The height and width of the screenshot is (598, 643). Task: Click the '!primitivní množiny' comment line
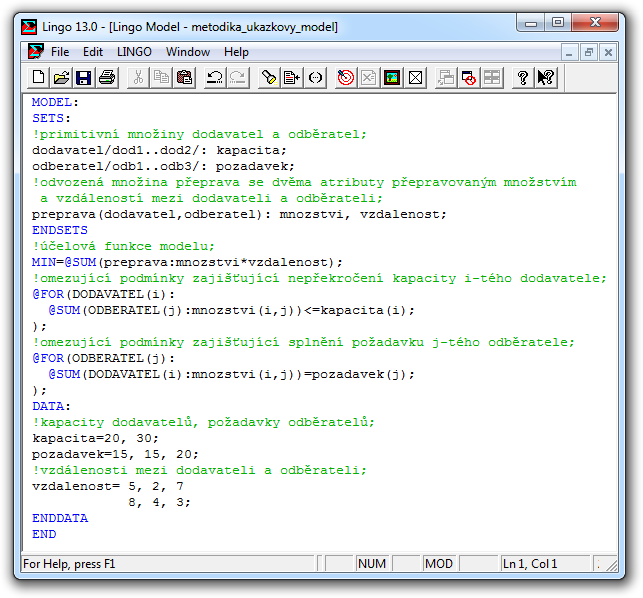[199, 134]
